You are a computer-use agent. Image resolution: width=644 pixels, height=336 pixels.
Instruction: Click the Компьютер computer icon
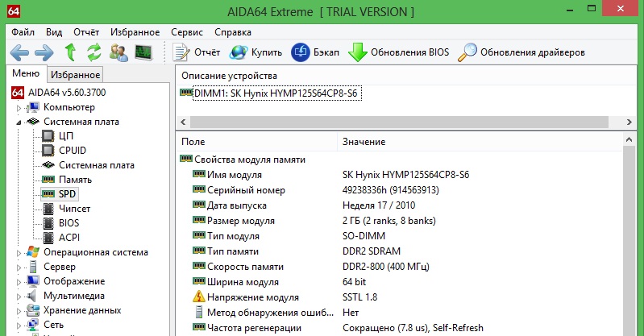pos(33,107)
